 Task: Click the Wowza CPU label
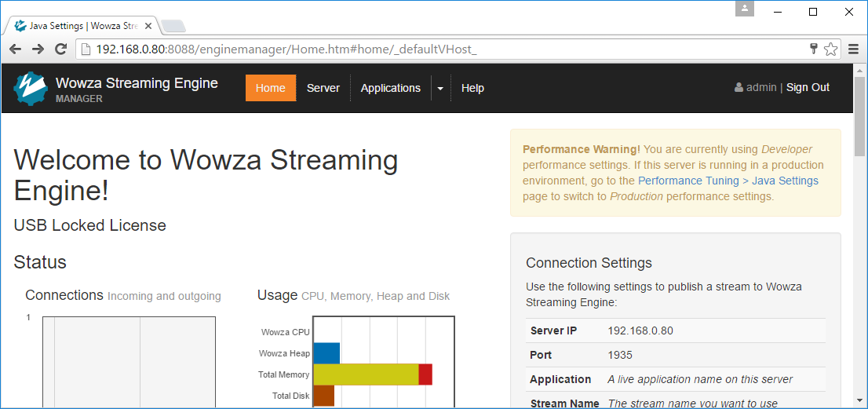(x=286, y=332)
